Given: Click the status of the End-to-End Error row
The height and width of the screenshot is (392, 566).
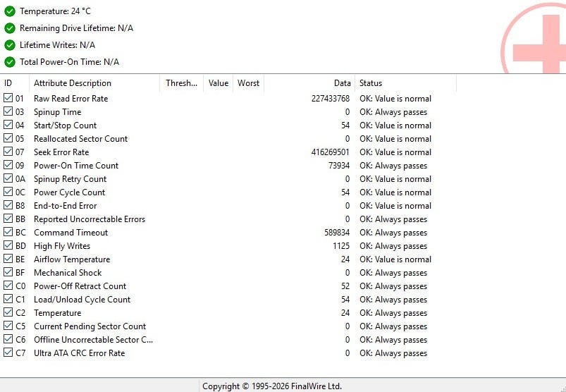Looking at the screenshot, I should [x=395, y=206].
